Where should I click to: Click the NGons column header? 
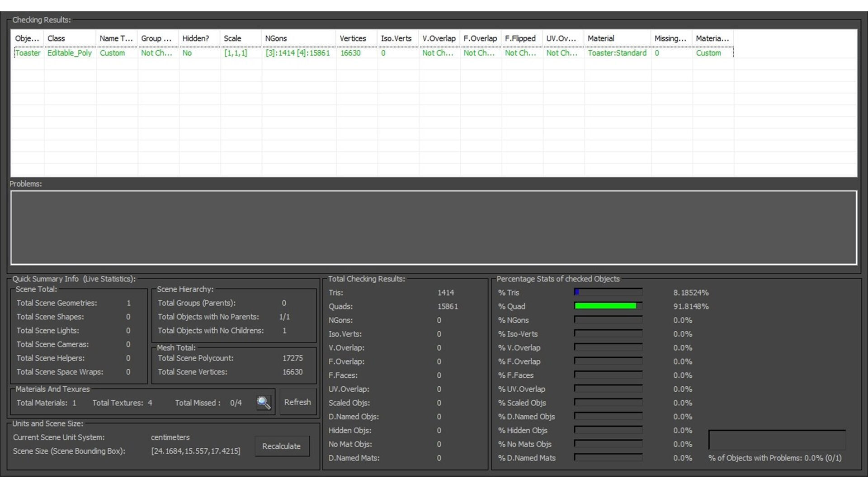[x=298, y=38]
